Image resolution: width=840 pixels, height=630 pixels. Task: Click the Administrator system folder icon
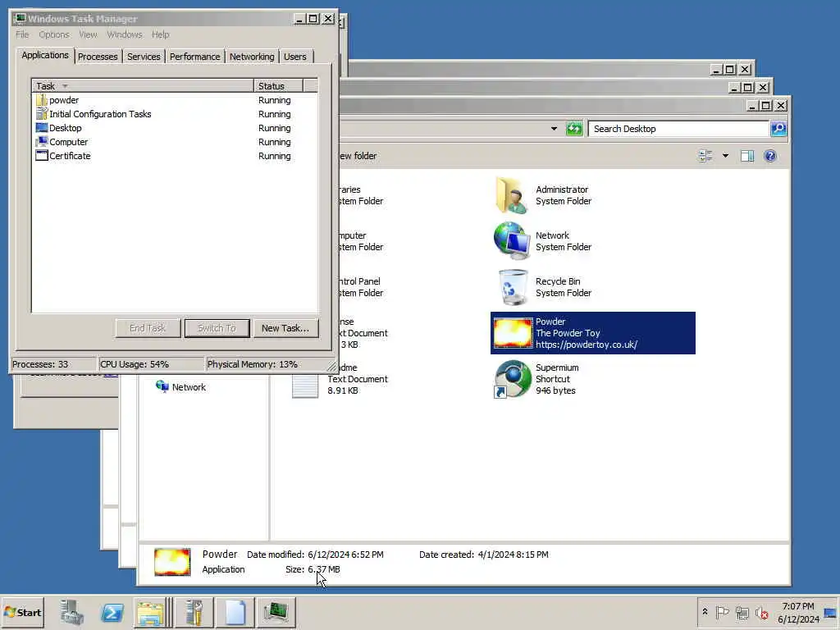(512, 195)
